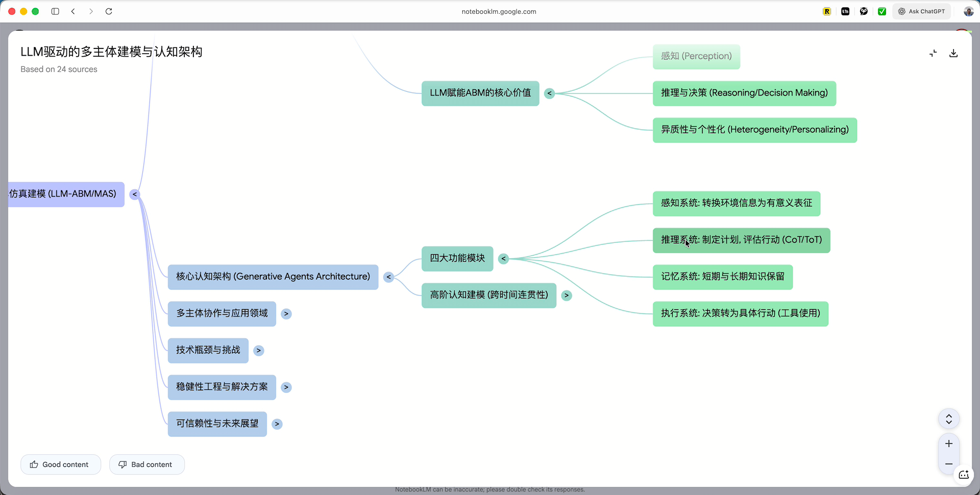
Task: Rate as Good content
Action: (x=60, y=464)
